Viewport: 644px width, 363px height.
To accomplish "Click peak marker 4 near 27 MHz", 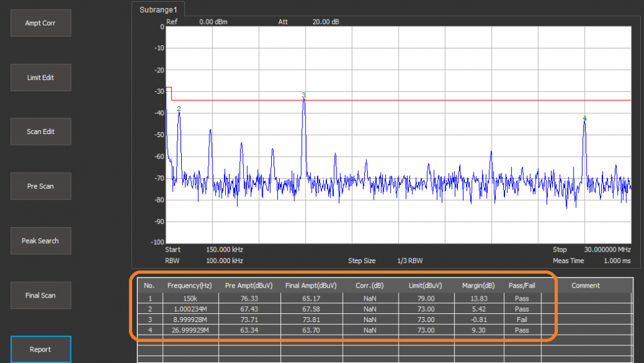I will 584,118.
